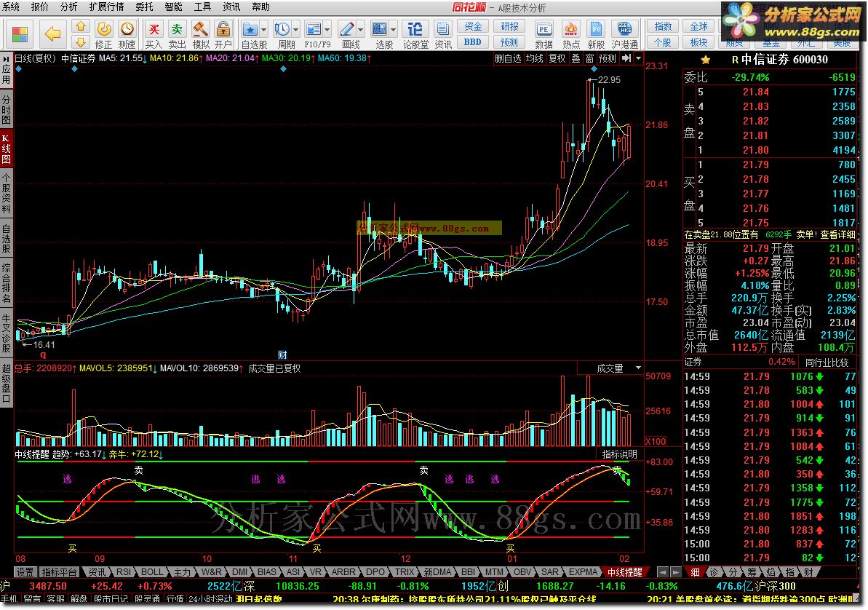Viewport: 868px width, 610px height.
Task: Open the 选股 stock screener icon
Action: click(x=380, y=29)
